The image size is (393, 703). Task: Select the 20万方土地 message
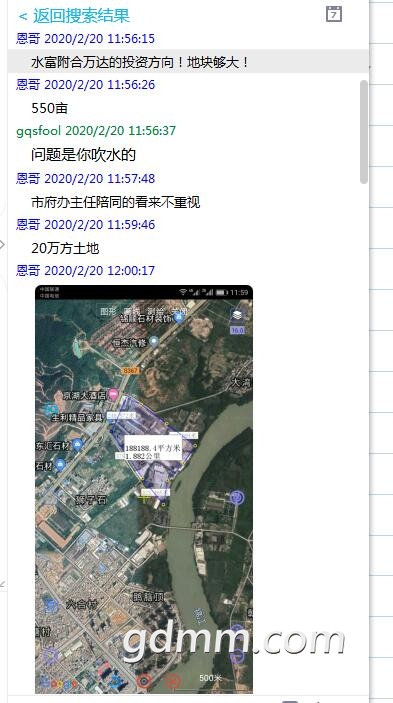pyautogui.click(x=65, y=248)
